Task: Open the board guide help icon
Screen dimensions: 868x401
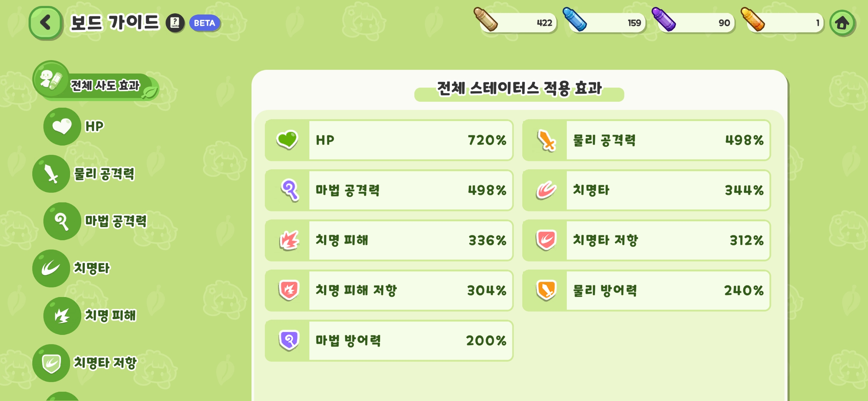Action: pyautogui.click(x=175, y=23)
